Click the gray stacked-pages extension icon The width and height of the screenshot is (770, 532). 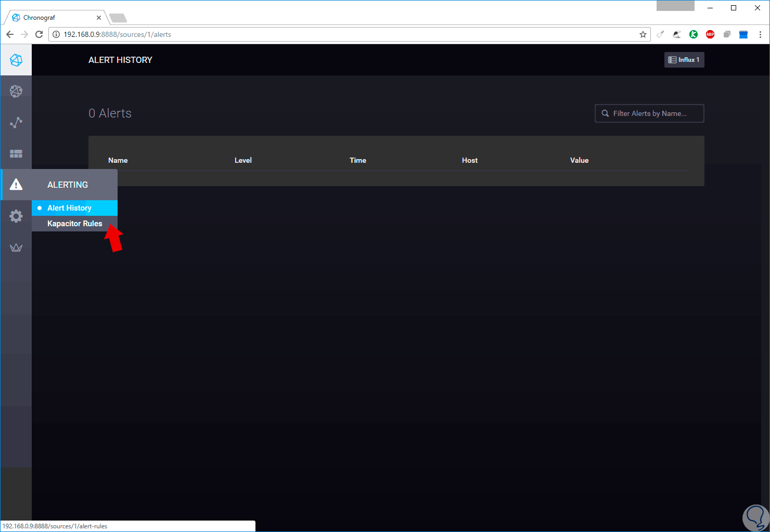727,34
